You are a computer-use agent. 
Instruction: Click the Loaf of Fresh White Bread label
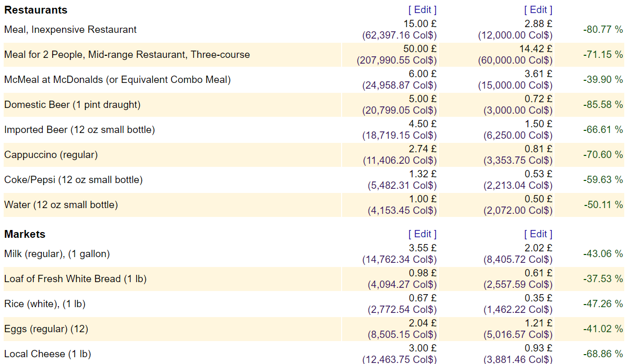click(x=75, y=279)
